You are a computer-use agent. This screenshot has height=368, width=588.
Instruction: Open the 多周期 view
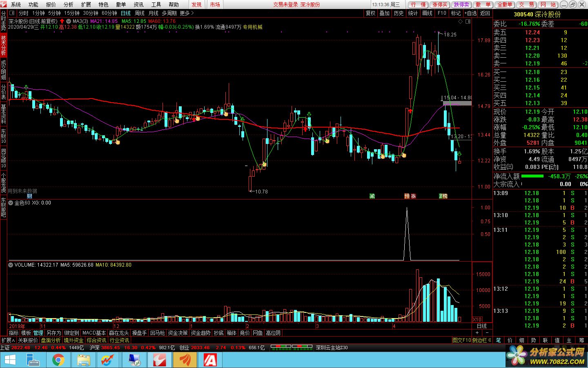pyautogui.click(x=169, y=13)
